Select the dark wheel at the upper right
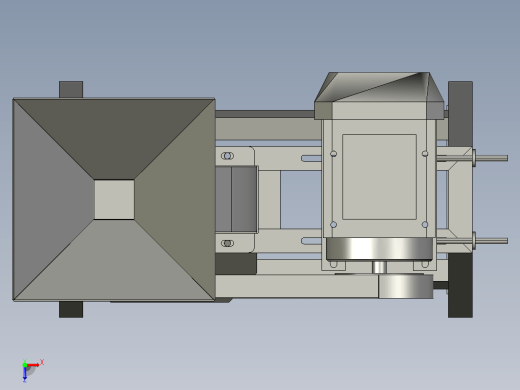The height and width of the screenshot is (390, 520). tap(460, 114)
